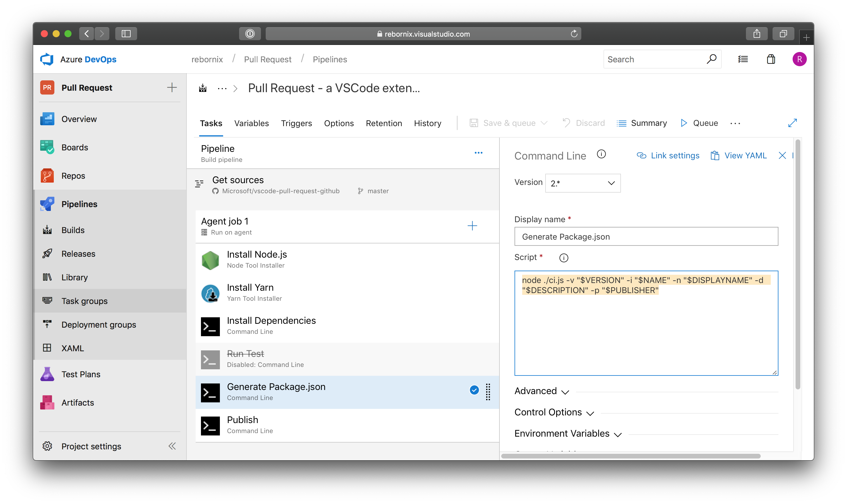Expand the Advanced section
The width and height of the screenshot is (847, 504).
pyautogui.click(x=541, y=391)
